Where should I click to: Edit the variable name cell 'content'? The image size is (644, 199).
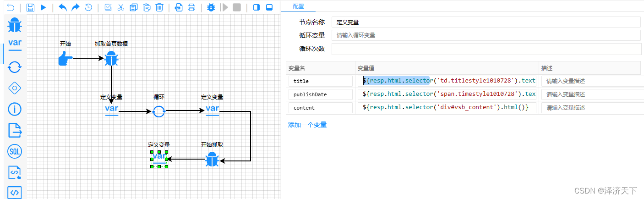point(320,108)
